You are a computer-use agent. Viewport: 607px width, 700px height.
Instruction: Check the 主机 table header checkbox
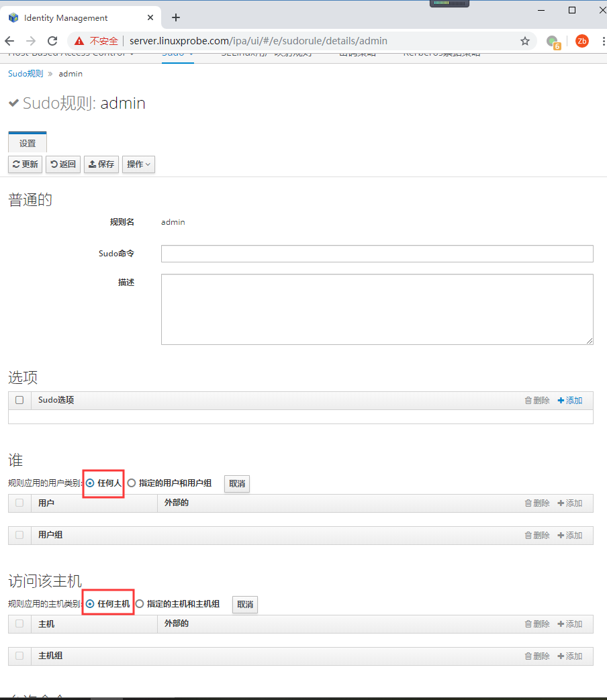pos(19,623)
